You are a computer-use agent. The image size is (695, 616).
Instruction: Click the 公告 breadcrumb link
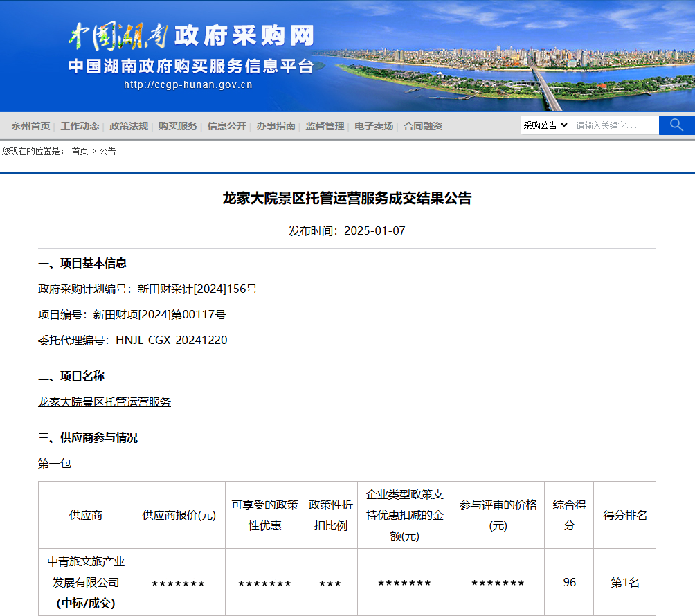coord(107,151)
